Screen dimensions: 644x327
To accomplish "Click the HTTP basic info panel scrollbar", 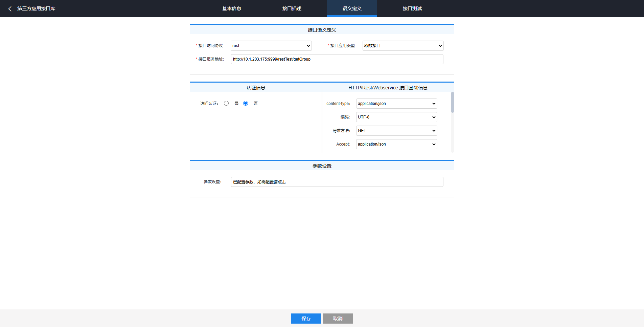I will coord(452,102).
